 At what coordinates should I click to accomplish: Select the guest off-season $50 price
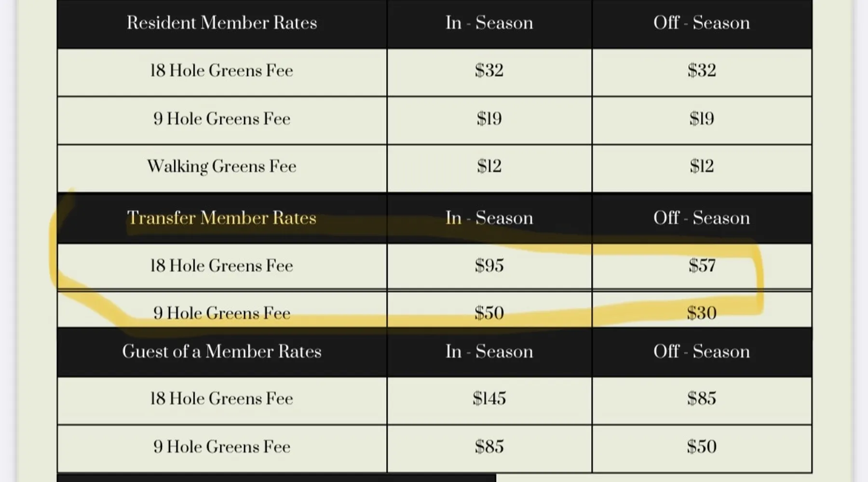coord(702,447)
